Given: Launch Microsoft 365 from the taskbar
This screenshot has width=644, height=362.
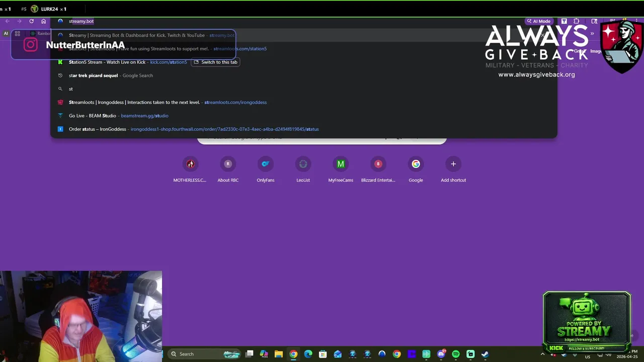Looking at the screenshot, I should click(x=264, y=354).
